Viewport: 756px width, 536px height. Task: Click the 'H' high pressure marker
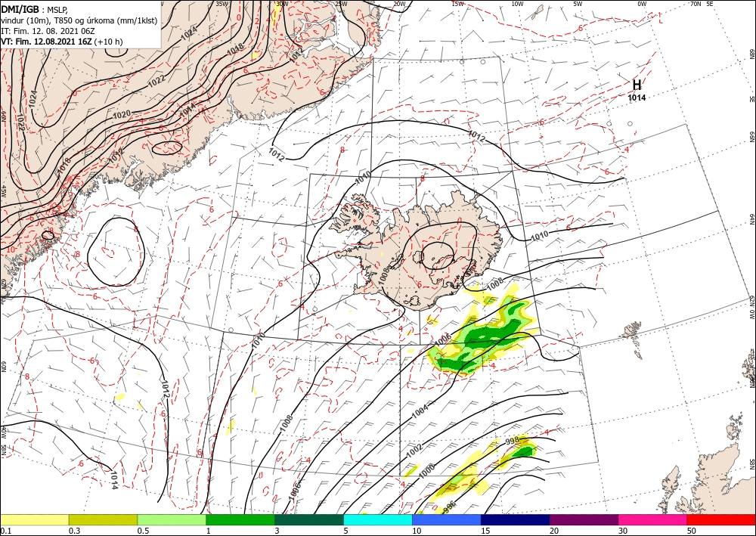point(637,85)
